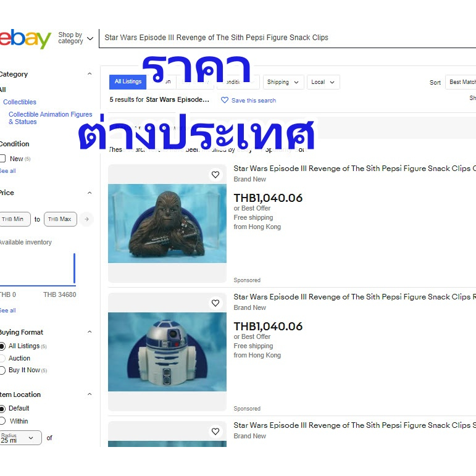The height and width of the screenshot is (476, 476).
Task: Choose Within item location option
Action: click(x=2, y=421)
